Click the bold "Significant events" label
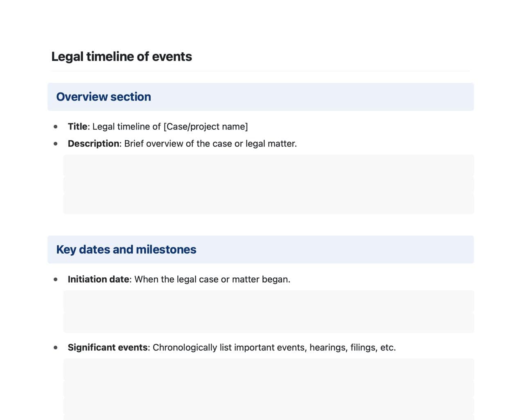Viewport: 524px width, 420px height. coord(107,348)
